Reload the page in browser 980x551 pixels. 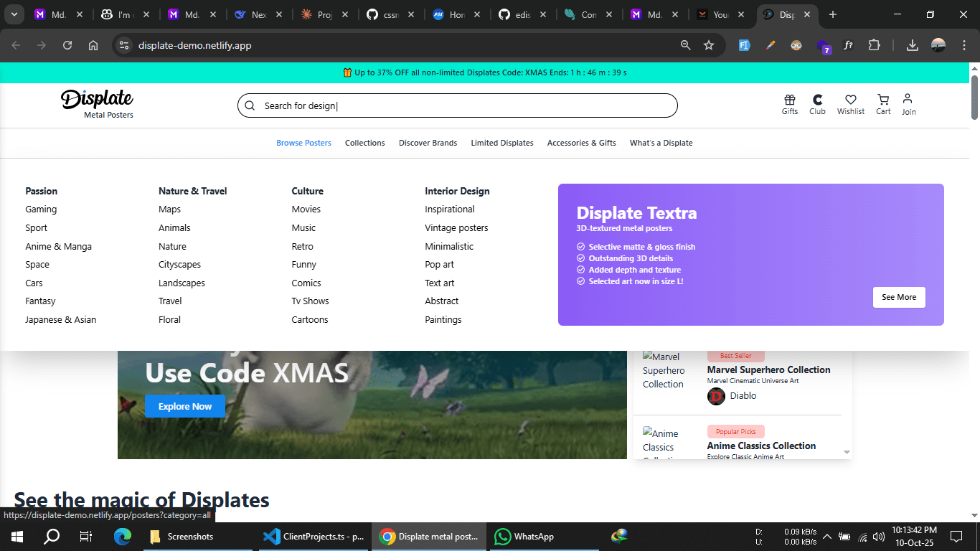(x=67, y=45)
